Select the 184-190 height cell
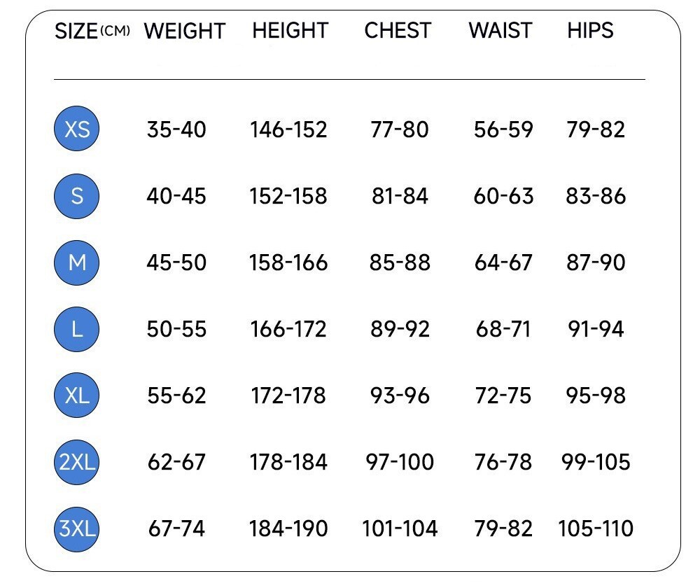 pos(288,528)
